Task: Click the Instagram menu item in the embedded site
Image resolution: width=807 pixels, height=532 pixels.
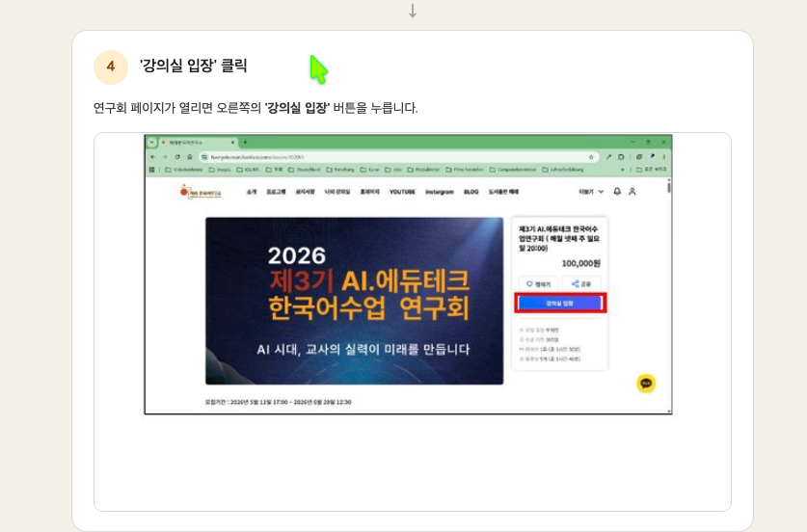Action: coord(440,192)
